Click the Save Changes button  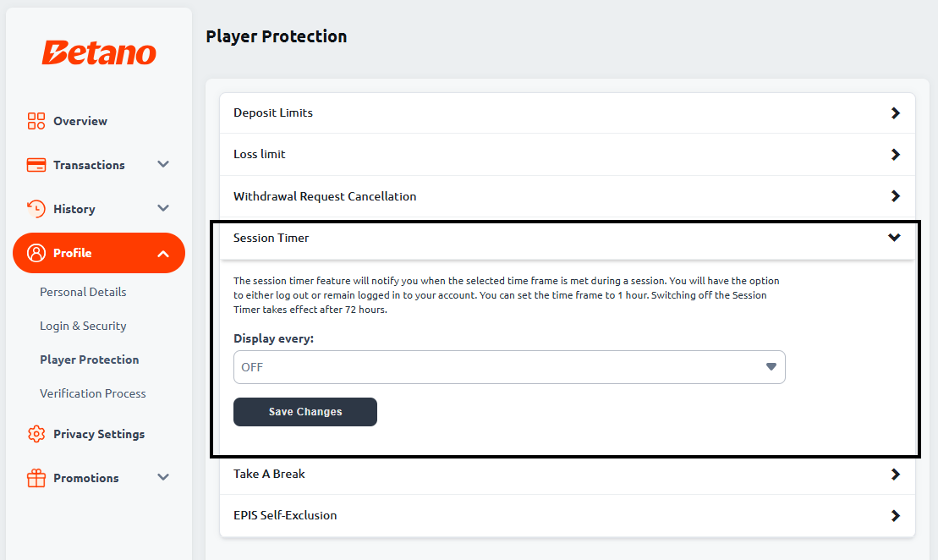(305, 412)
